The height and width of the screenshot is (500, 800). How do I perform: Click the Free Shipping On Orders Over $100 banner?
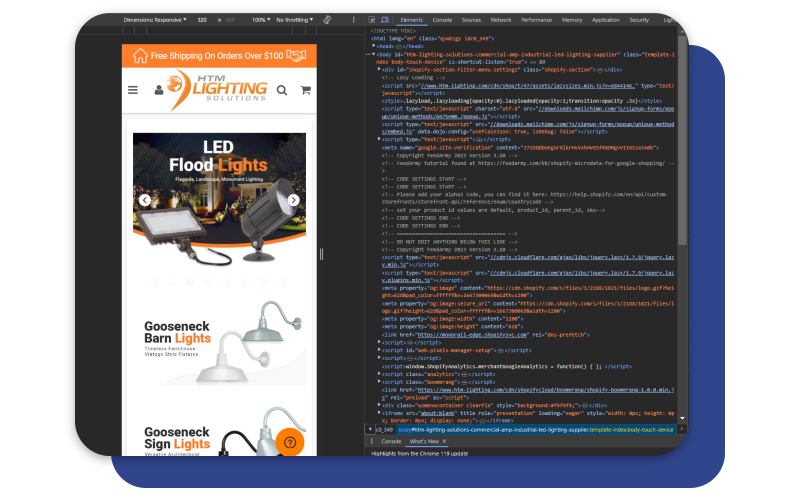pos(219,56)
